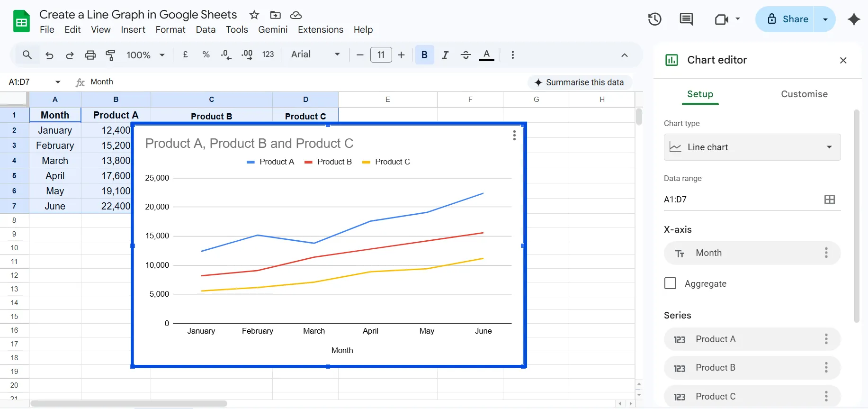Screen dimensions: 868x409
Task: Star this spreadsheet document
Action: [x=254, y=15]
